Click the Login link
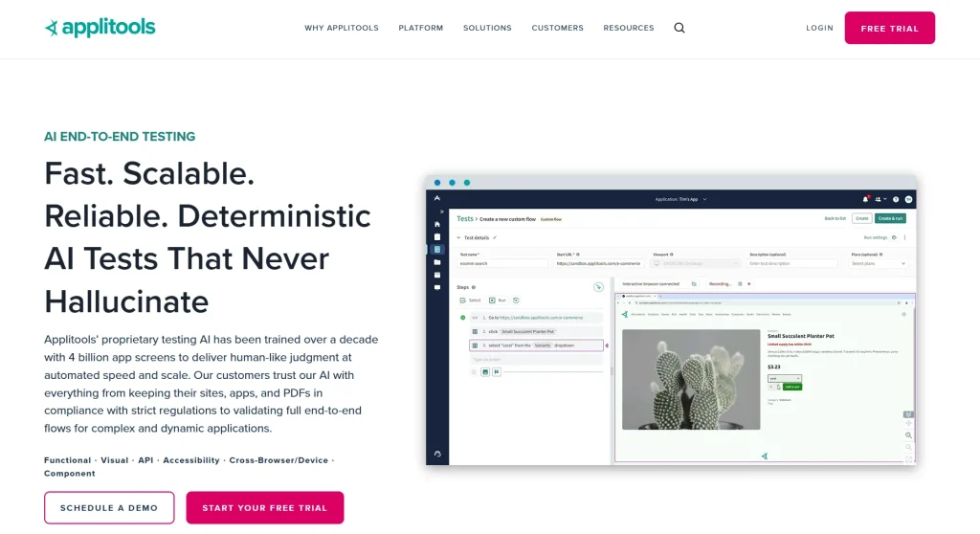980x534 pixels. pyautogui.click(x=819, y=28)
